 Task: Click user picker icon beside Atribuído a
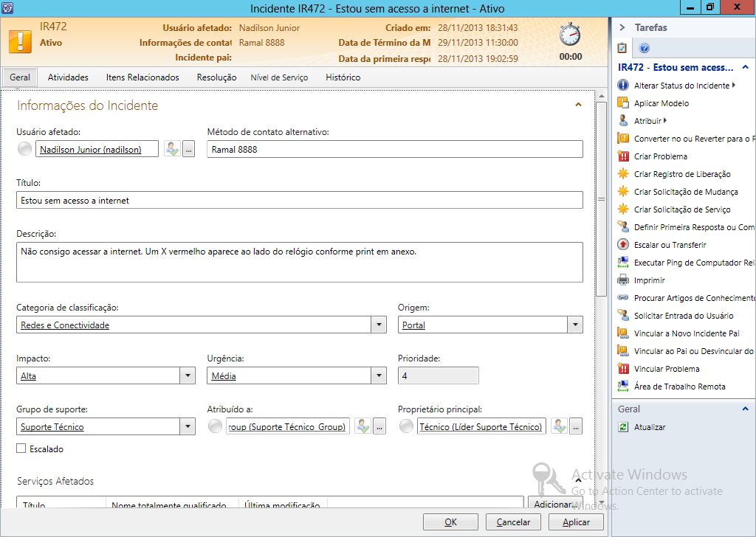click(x=362, y=426)
